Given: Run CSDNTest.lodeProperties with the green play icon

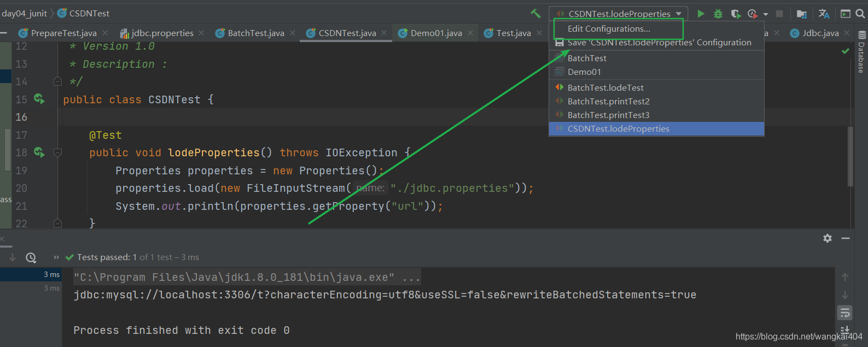Looking at the screenshot, I should pos(701,14).
